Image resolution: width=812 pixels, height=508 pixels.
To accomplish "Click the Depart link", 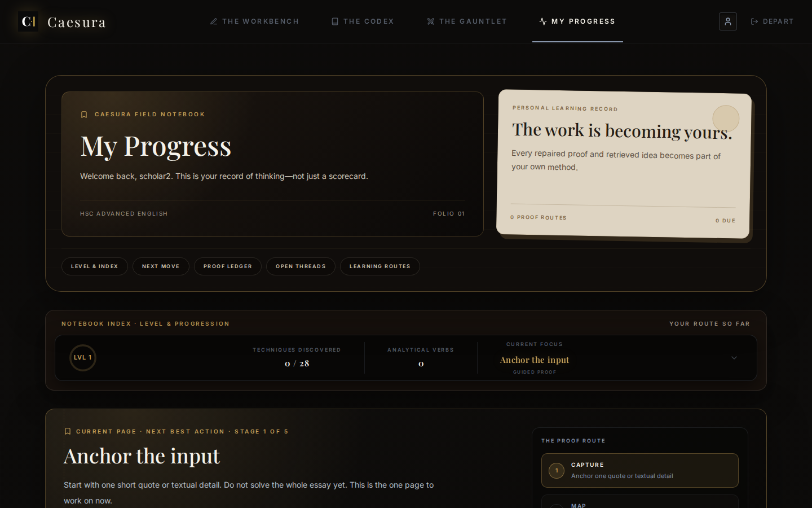I will pos(772,21).
